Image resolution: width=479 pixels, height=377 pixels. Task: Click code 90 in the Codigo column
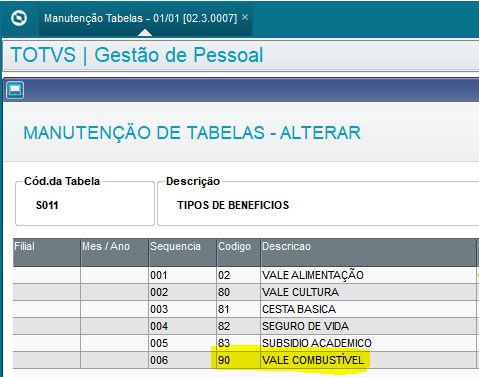coord(238,360)
